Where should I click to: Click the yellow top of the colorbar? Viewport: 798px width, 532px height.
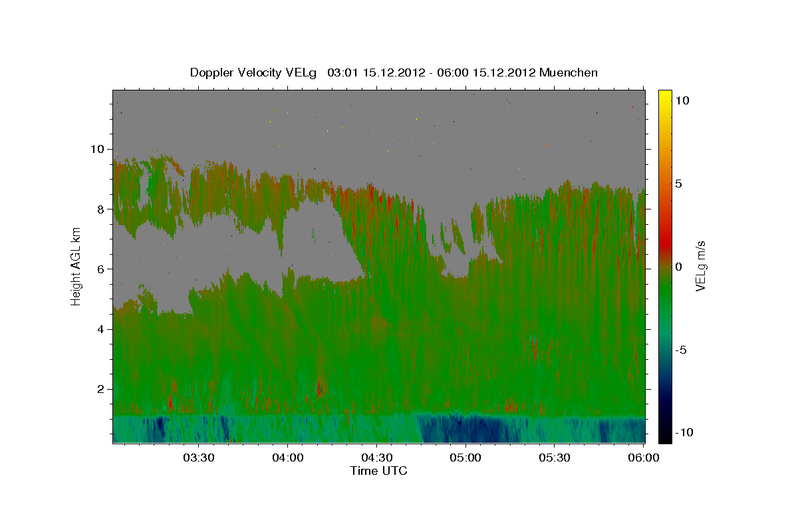(664, 96)
